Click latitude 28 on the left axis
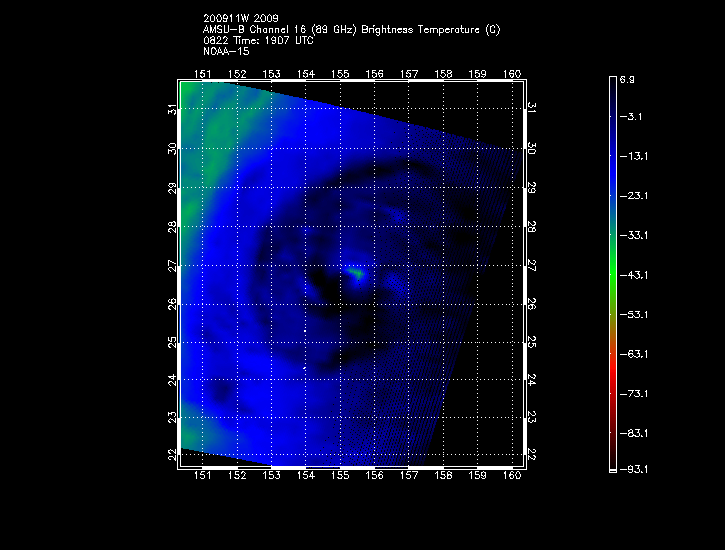The image size is (725, 550). (x=172, y=227)
